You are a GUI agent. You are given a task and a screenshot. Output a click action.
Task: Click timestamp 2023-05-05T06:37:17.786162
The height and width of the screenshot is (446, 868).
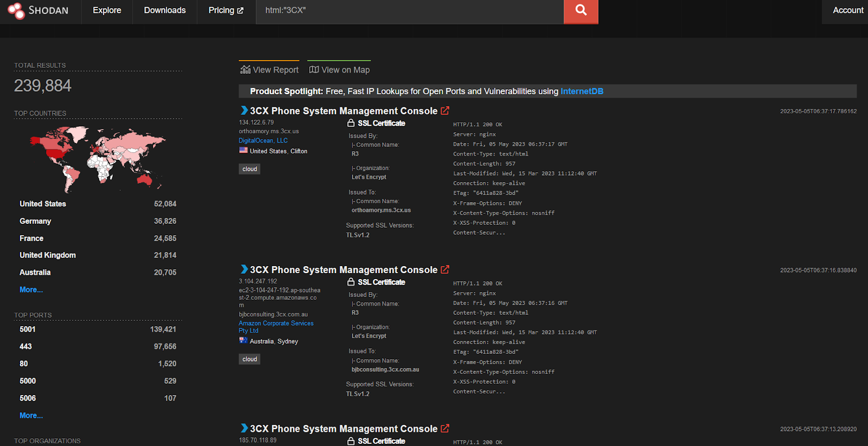(x=818, y=111)
